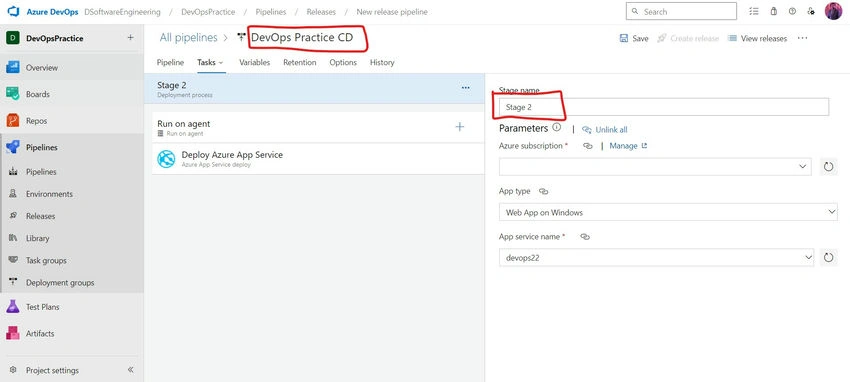Switch to the Retention tab

[x=300, y=63]
